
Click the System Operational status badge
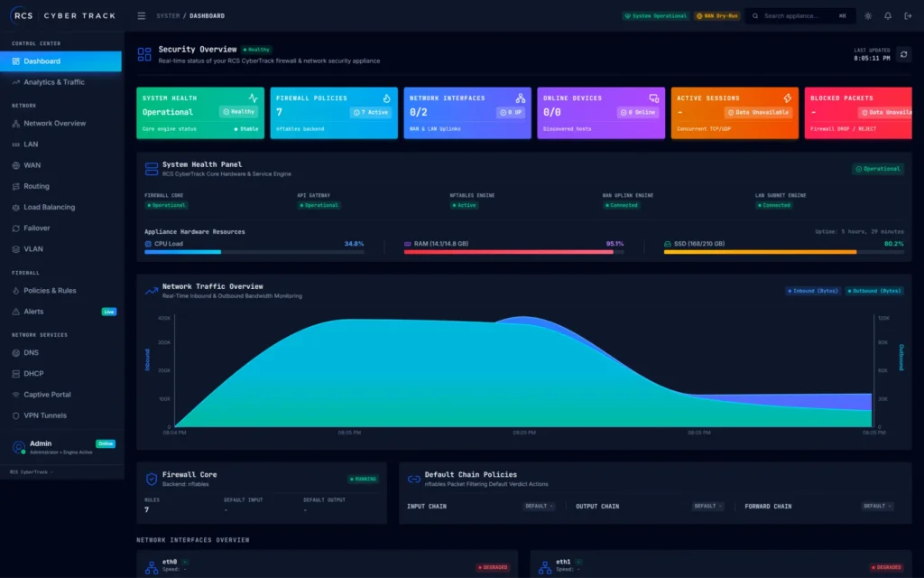[x=656, y=16]
